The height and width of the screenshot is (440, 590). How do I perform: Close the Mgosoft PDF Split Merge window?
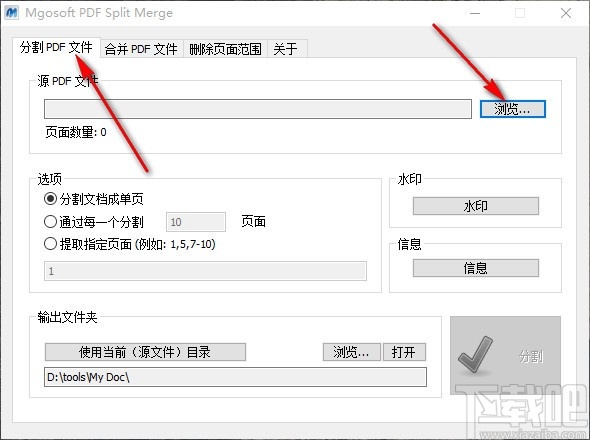566,13
